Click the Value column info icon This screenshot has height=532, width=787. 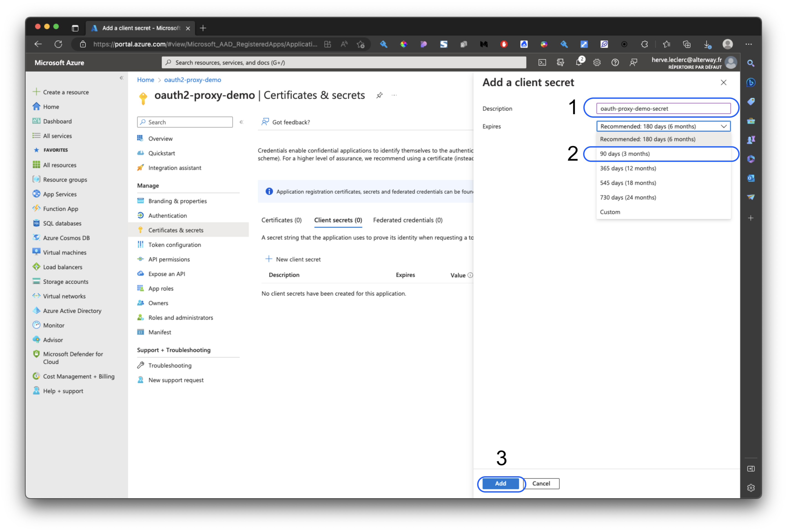(470, 275)
